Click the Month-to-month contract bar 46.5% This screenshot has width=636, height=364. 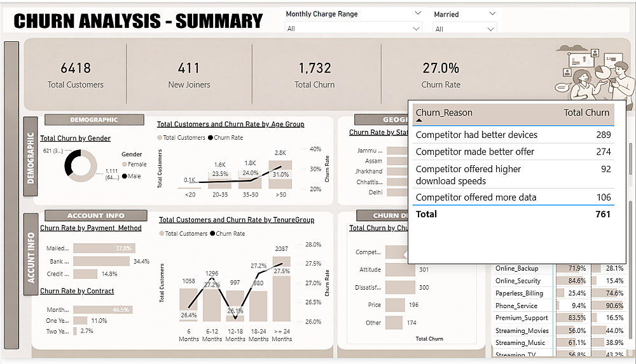click(102, 309)
